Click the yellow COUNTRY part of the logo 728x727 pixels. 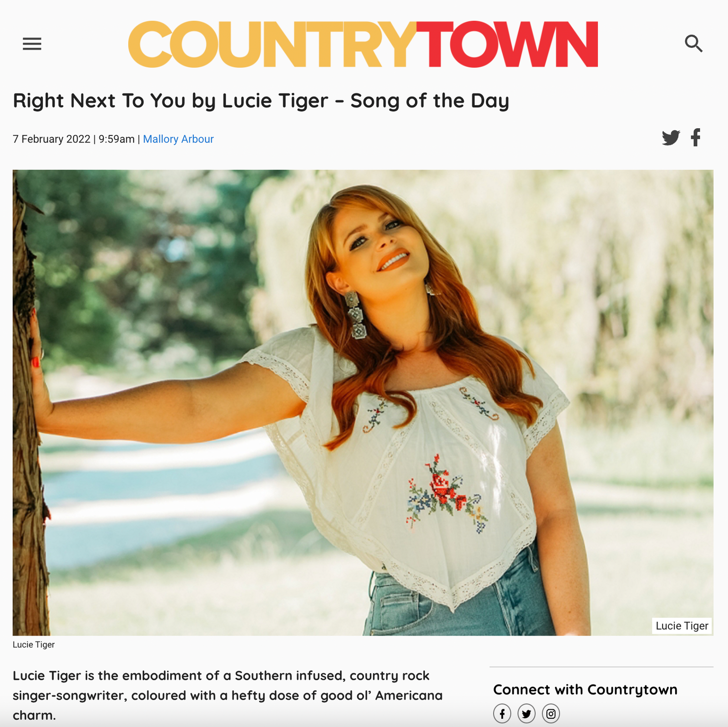(272, 44)
